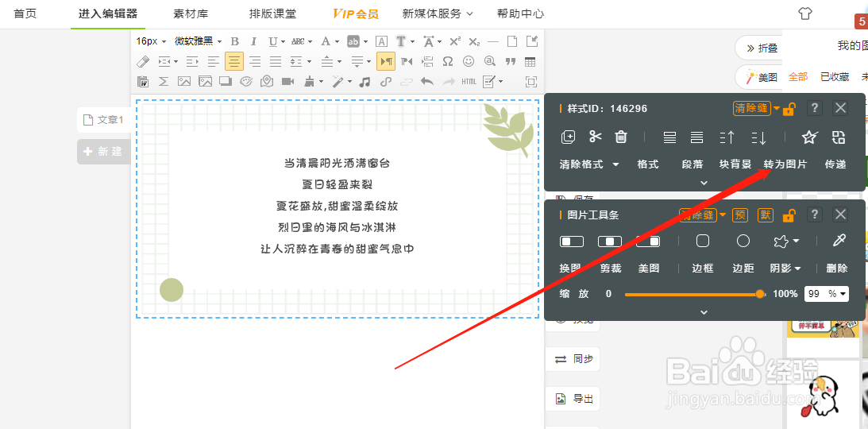Insert a blockquote with quote icon

[511, 61]
